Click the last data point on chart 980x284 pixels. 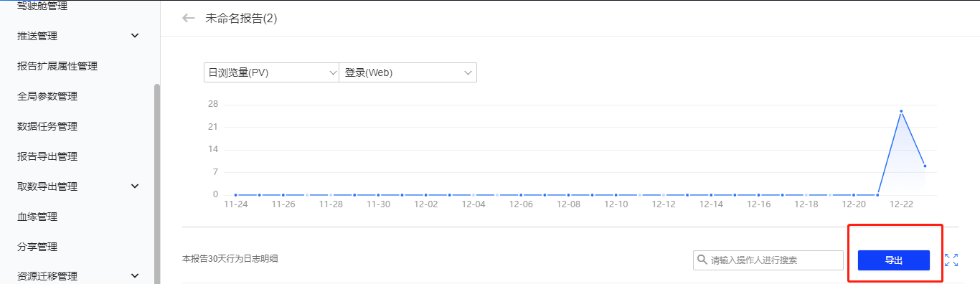coord(925,166)
